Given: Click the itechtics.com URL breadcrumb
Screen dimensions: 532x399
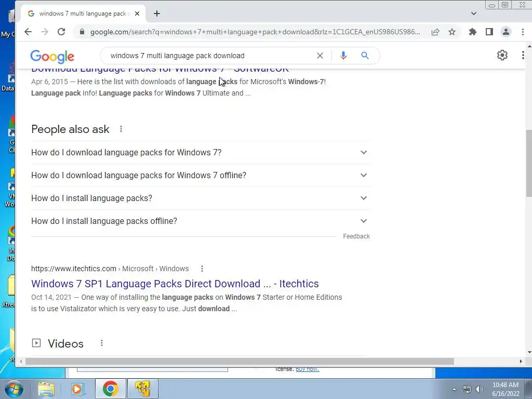Looking at the screenshot, I should coord(110,269).
